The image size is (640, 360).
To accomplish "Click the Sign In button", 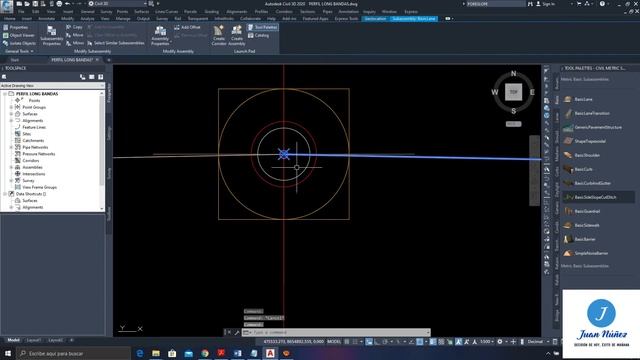I will click(547, 4).
